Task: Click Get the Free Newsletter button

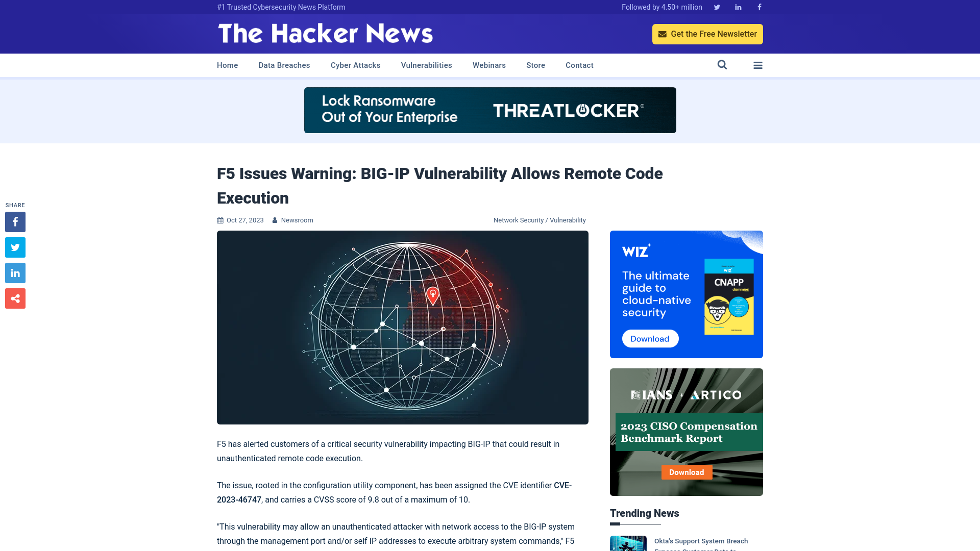Action: (x=707, y=34)
